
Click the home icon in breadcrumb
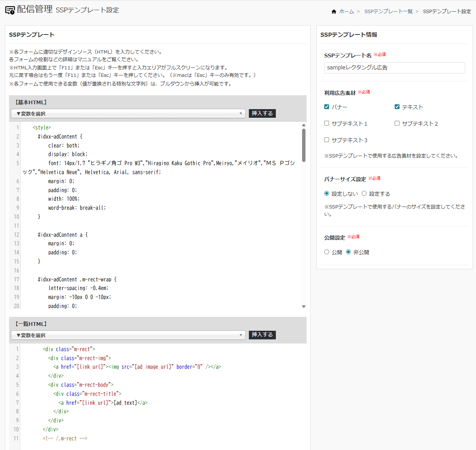(x=334, y=12)
